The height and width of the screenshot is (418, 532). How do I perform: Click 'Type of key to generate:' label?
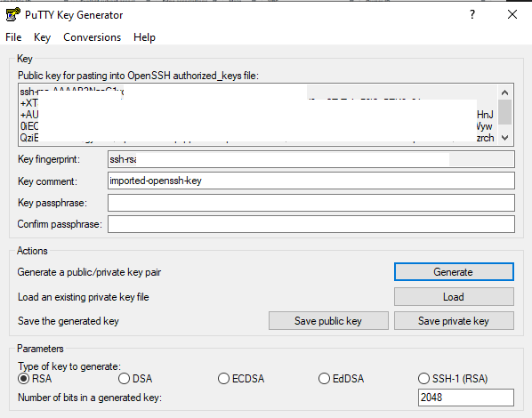[69, 366]
